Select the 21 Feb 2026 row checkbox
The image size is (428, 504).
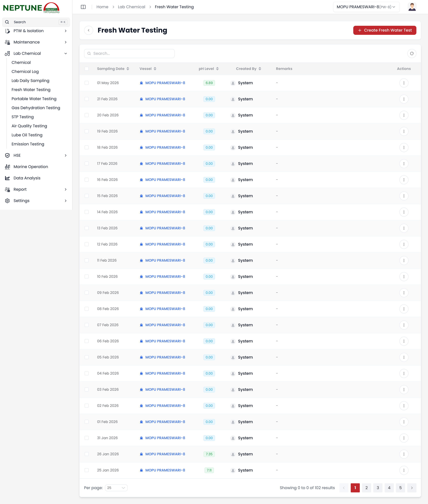pyautogui.click(x=87, y=99)
